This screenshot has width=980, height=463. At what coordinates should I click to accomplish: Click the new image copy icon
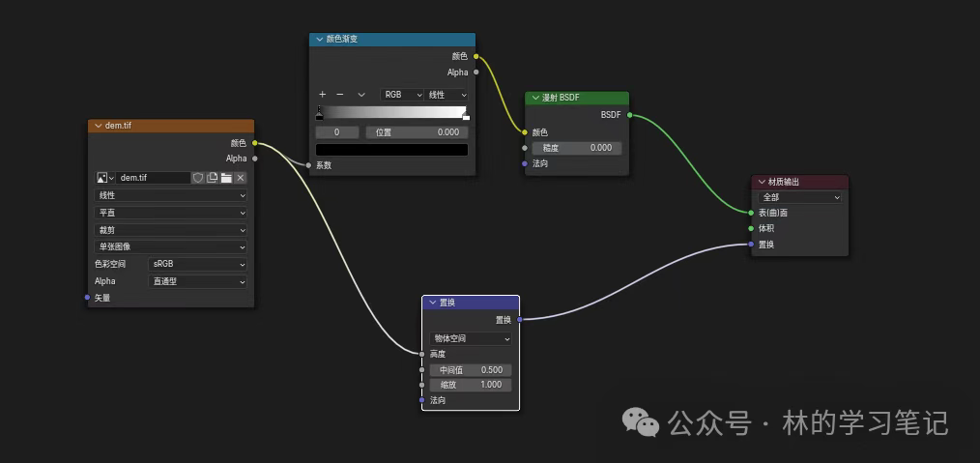(212, 178)
